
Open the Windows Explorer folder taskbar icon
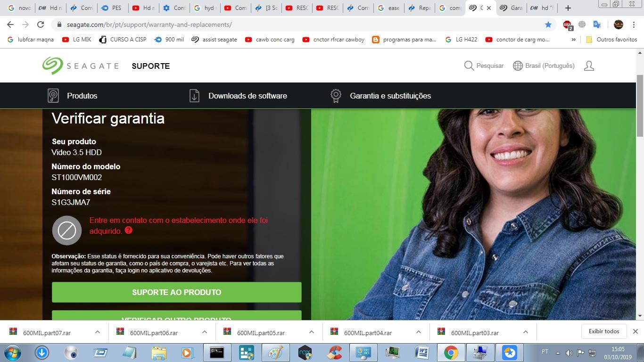pos(159,352)
